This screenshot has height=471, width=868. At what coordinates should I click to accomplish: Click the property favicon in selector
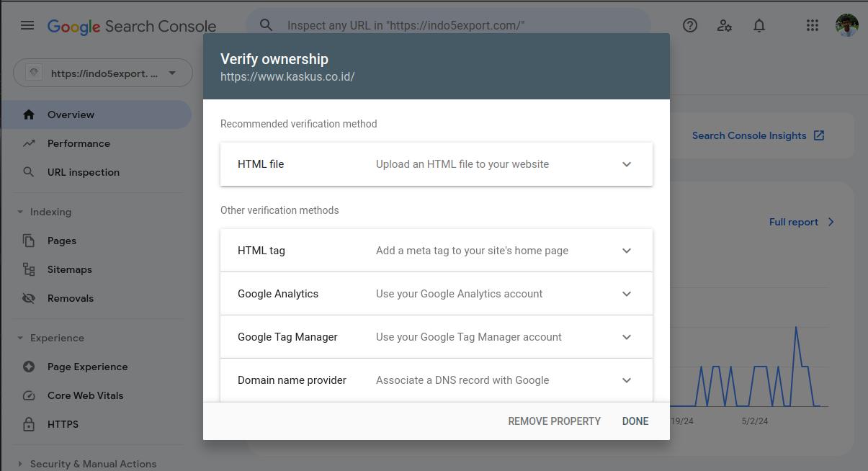click(x=34, y=73)
